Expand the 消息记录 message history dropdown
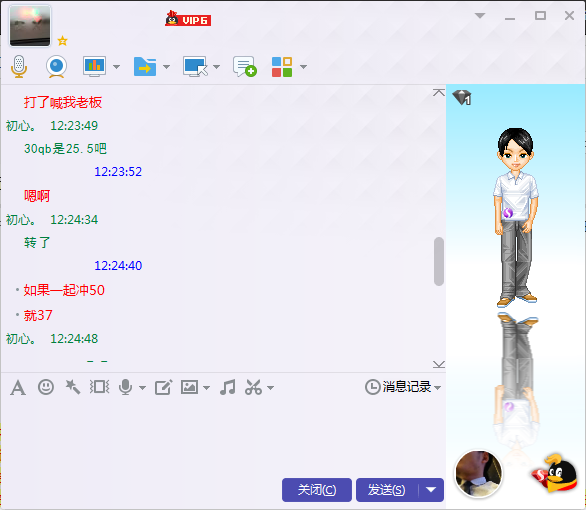The image size is (586, 510). pyautogui.click(x=403, y=387)
